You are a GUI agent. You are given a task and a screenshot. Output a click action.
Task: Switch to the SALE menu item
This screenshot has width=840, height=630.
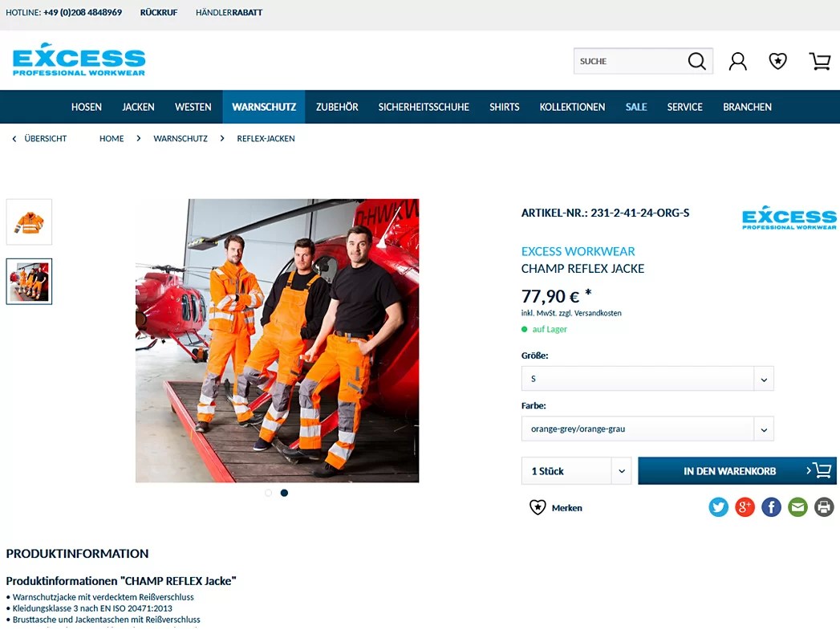coord(636,107)
